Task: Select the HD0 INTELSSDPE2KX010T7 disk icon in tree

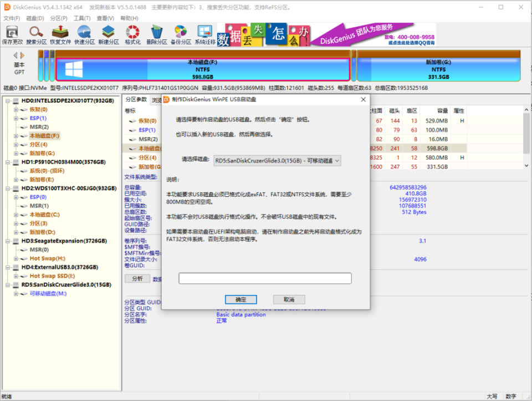Action: pos(16,101)
